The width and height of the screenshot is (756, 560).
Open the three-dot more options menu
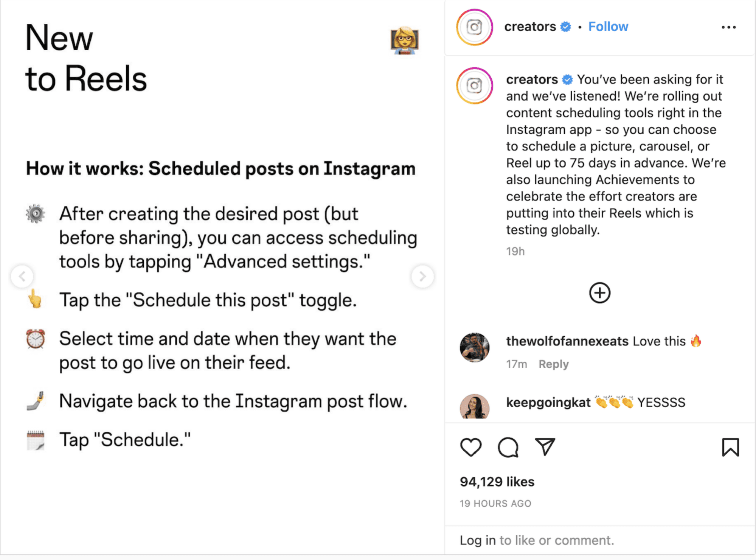tap(728, 27)
